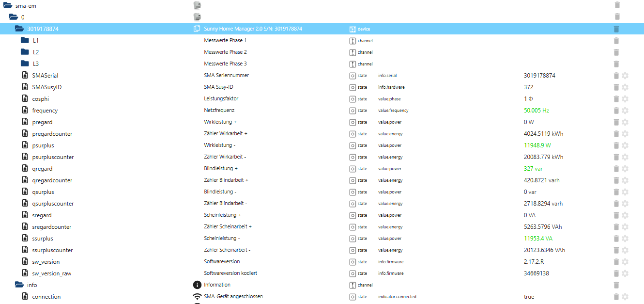Select the connection state under info
The image size is (644, 304).
pyautogui.click(x=322, y=297)
